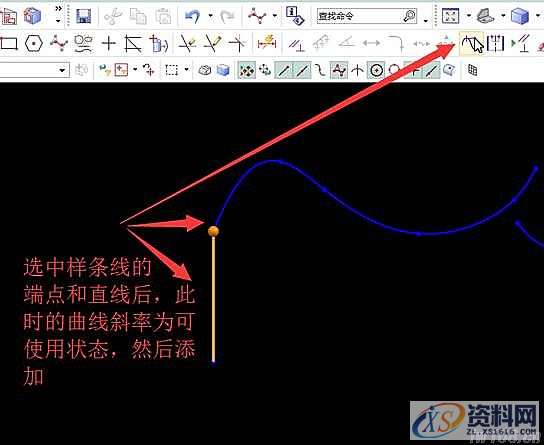Image resolution: width=544 pixels, height=445 pixels.
Task: Select the Make Corner tool
Action: (x=238, y=44)
